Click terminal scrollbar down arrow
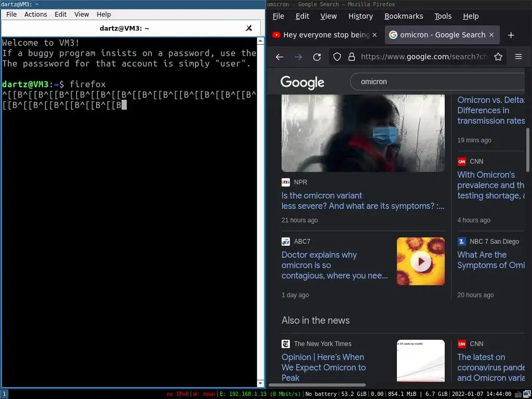This screenshot has height=399, width=532. point(261,383)
